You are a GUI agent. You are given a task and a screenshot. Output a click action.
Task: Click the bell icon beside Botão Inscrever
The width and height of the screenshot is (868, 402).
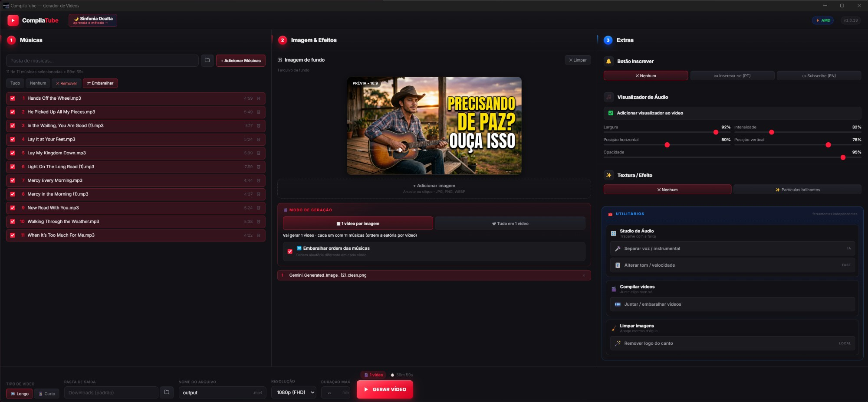coord(608,61)
